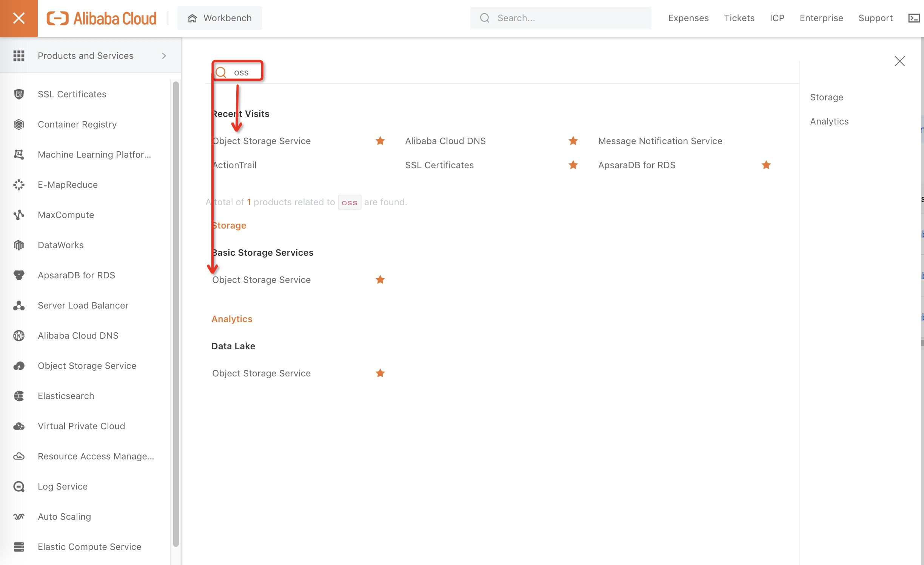Screen dimensions: 924x565
Task: Click the Elasticsearch icon in sidebar
Action: [19, 396]
